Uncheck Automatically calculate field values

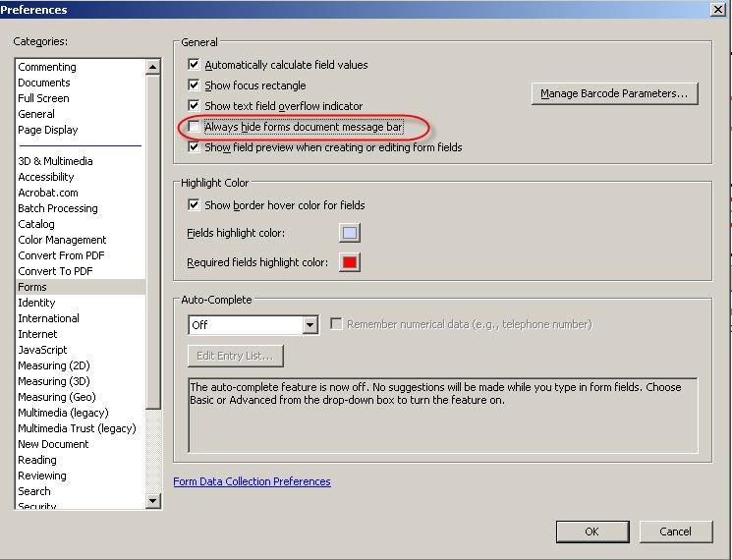195,65
